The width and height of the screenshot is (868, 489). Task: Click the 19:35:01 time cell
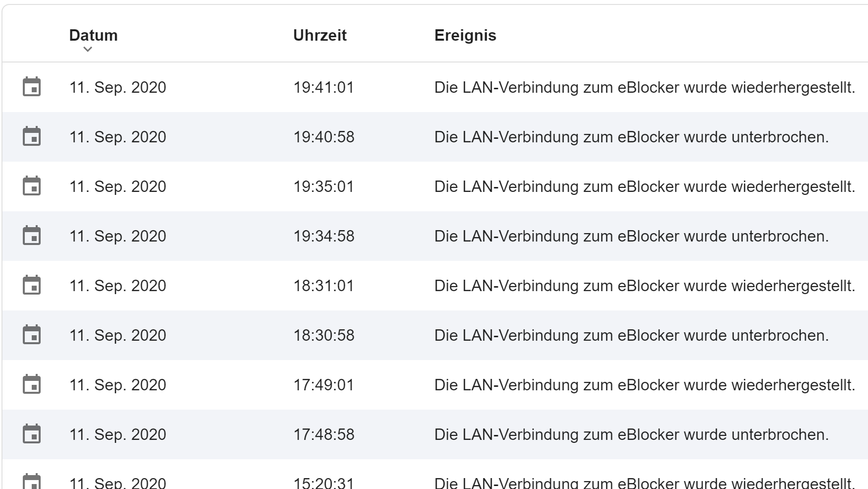pyautogui.click(x=324, y=186)
